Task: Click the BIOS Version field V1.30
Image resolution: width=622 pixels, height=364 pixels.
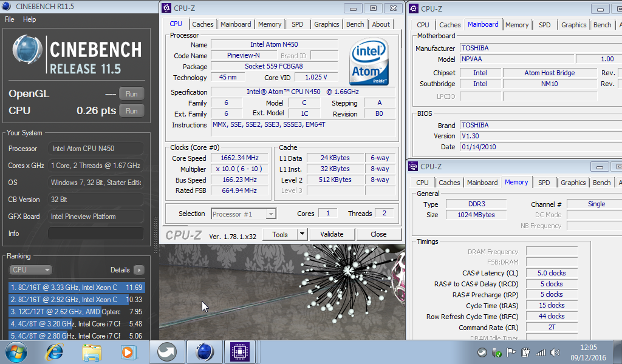Action: point(541,136)
